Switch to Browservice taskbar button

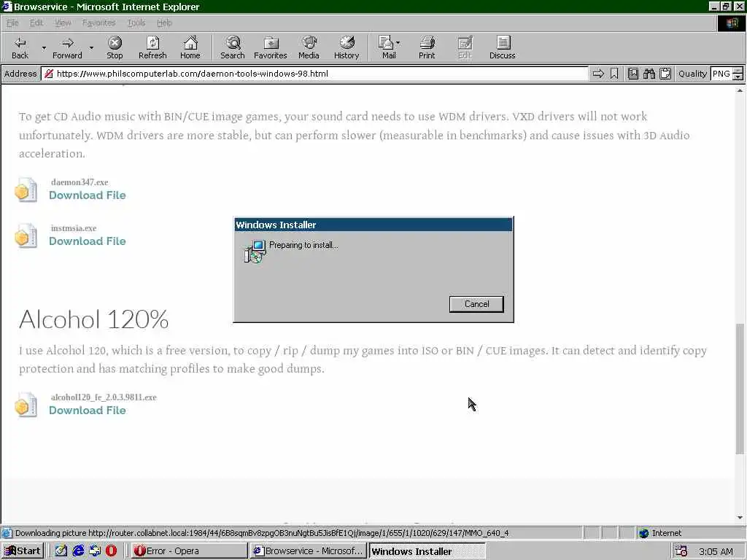[309, 551]
